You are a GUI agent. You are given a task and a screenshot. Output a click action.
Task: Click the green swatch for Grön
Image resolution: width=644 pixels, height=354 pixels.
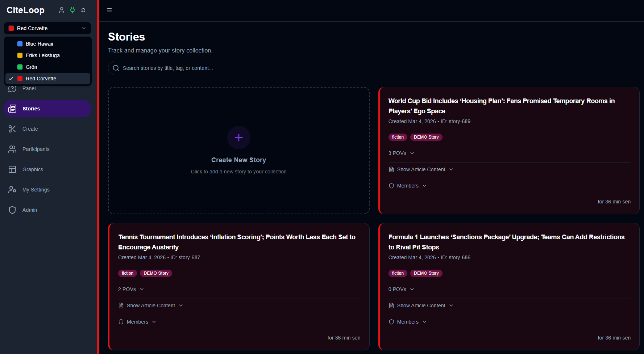[20, 67]
